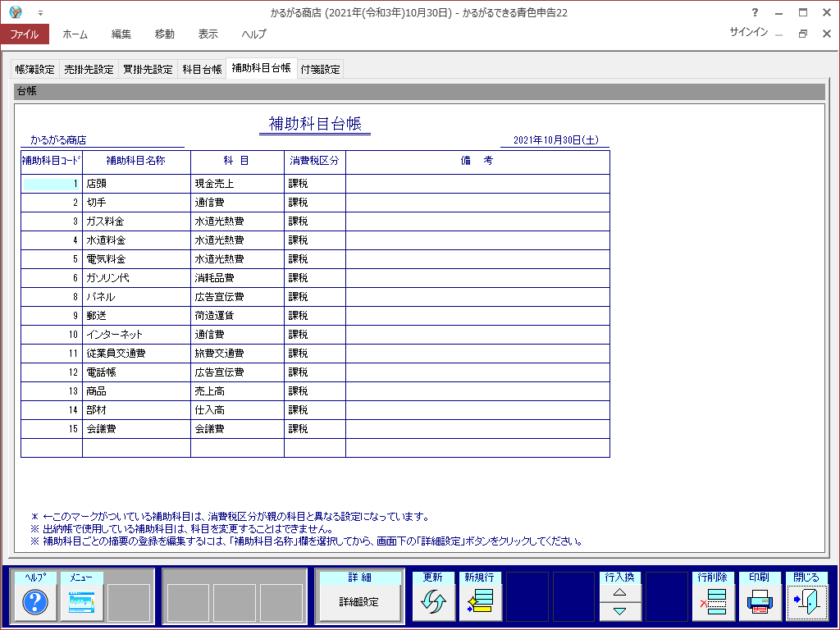Select the パネル name cell
The height and width of the screenshot is (630, 840).
tap(137, 297)
